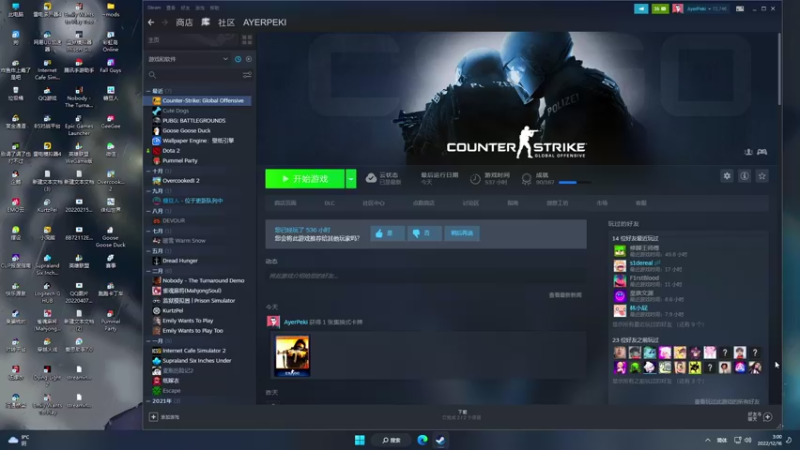Open the friends and chat plus icon
The width and height of the screenshot is (800, 450).
(767, 417)
